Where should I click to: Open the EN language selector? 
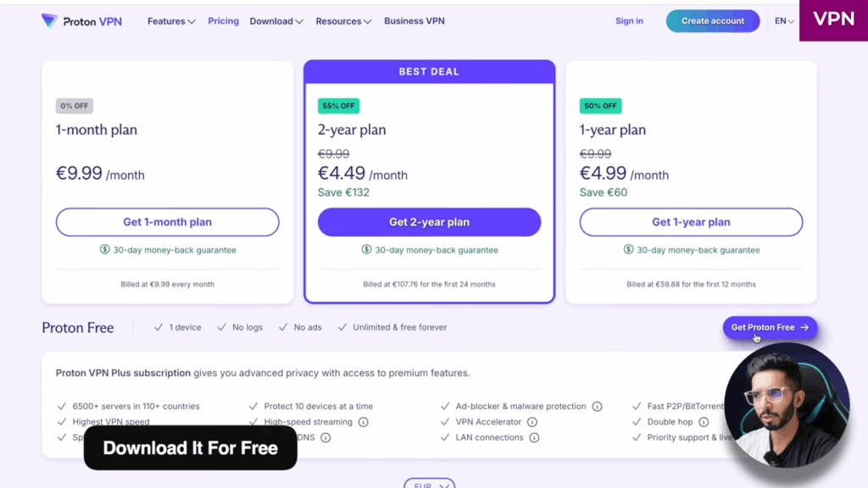(784, 21)
